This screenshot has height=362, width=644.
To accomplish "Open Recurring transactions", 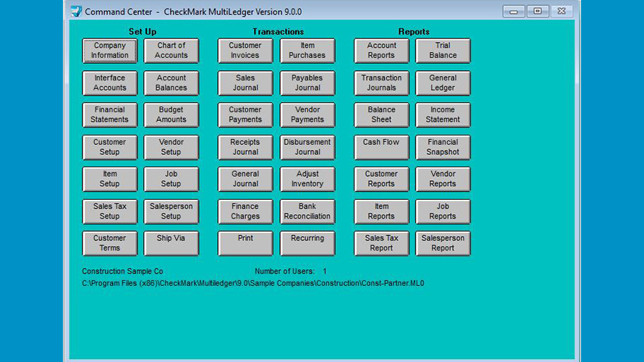I will click(x=308, y=243).
